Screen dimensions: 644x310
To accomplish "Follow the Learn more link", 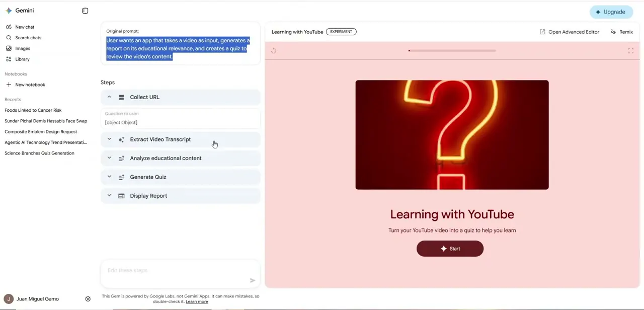I will pyautogui.click(x=197, y=301).
